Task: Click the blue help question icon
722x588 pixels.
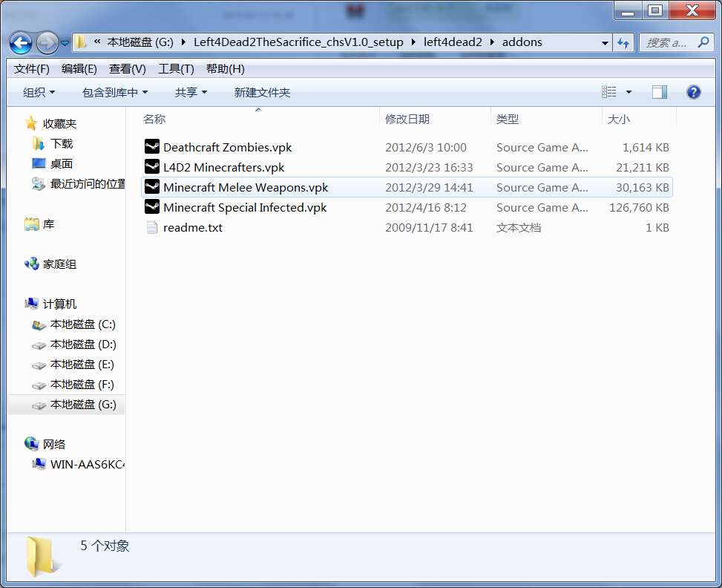Action: point(694,92)
